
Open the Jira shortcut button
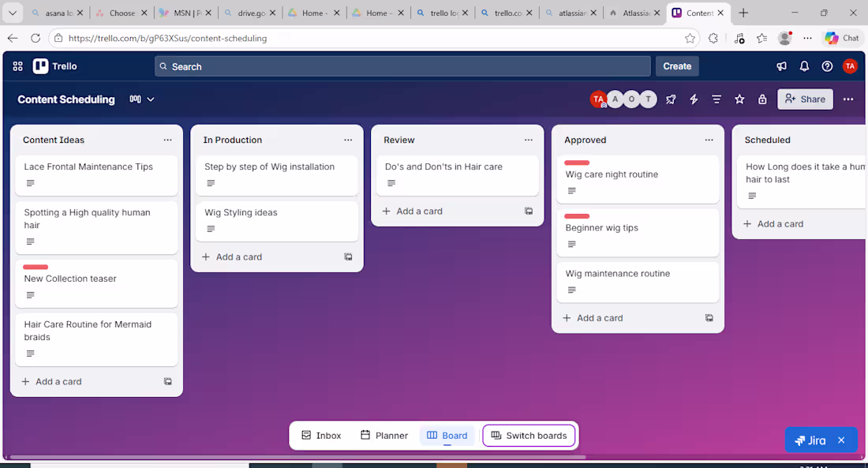(810, 440)
